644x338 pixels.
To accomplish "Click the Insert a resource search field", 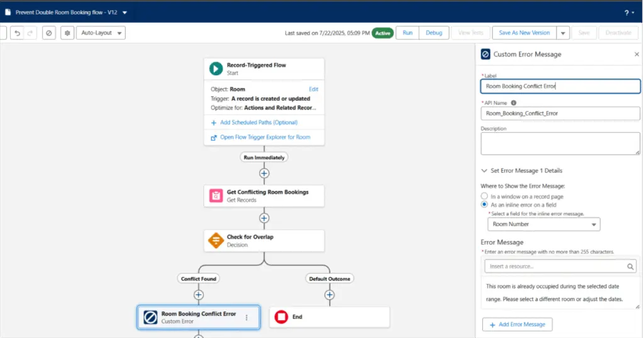I will tap(560, 266).
